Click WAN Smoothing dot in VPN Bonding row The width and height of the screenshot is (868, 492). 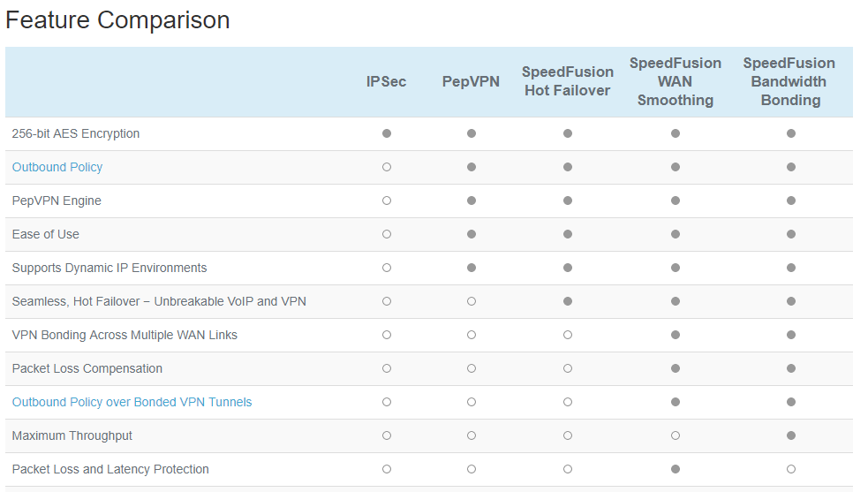tap(676, 335)
